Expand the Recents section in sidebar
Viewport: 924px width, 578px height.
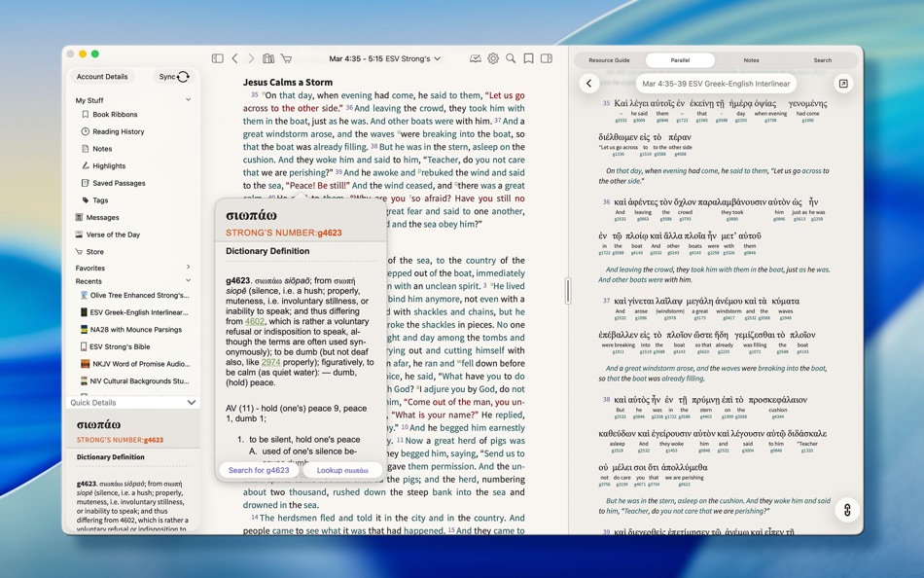[x=131, y=283]
